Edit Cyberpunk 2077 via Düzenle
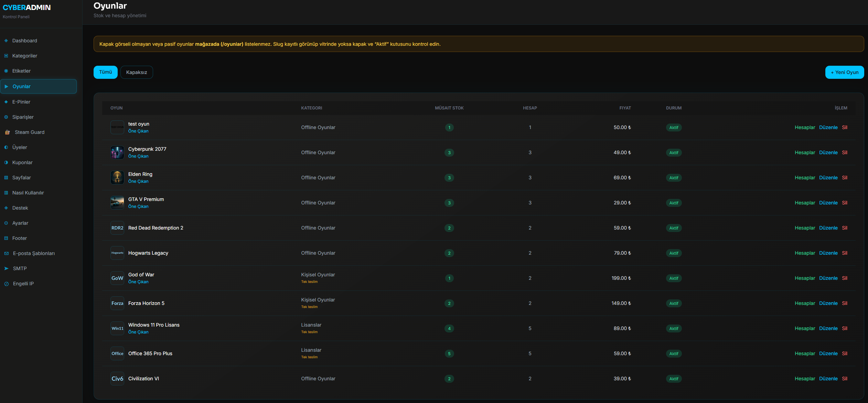The width and height of the screenshot is (868, 403). [828, 152]
